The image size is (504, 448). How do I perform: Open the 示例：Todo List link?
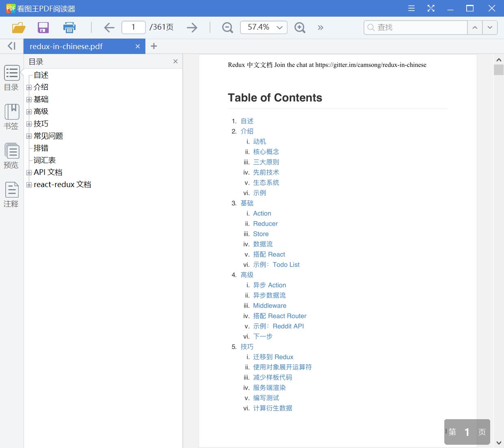pos(276,265)
